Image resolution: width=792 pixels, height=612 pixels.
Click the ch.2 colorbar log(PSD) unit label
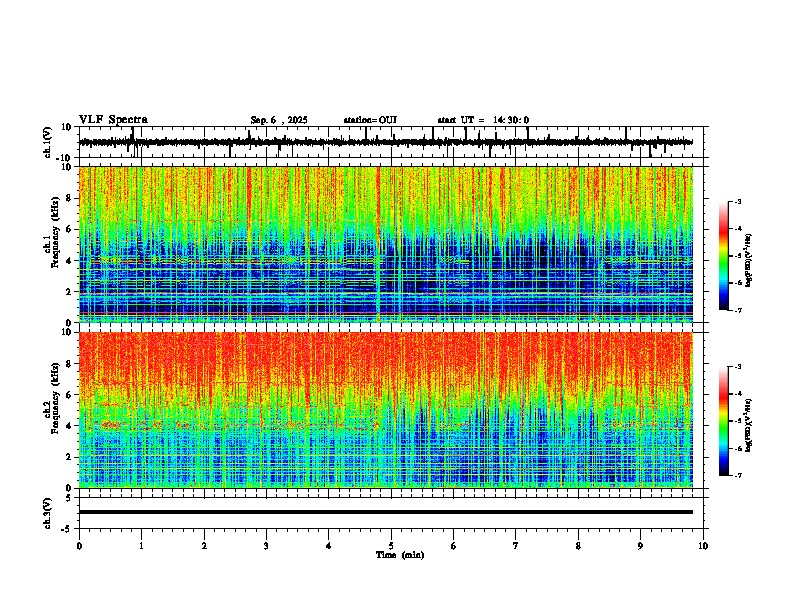coord(748,425)
